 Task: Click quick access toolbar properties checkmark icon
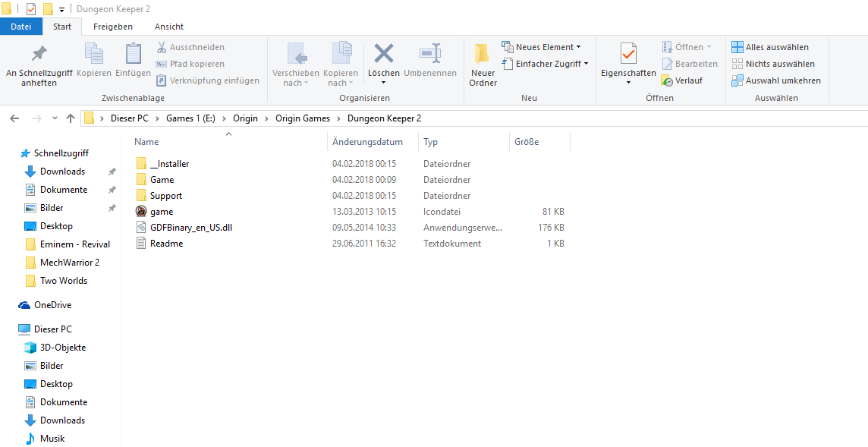tap(31, 9)
